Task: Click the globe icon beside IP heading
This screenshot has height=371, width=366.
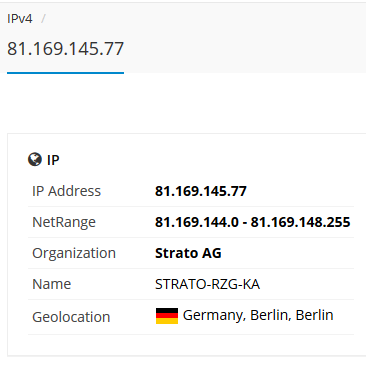Action: point(35,160)
